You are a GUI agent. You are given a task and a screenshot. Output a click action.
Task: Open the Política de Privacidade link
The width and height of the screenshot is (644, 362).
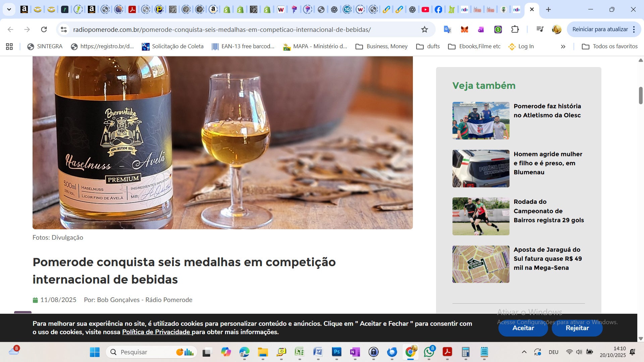point(156,332)
